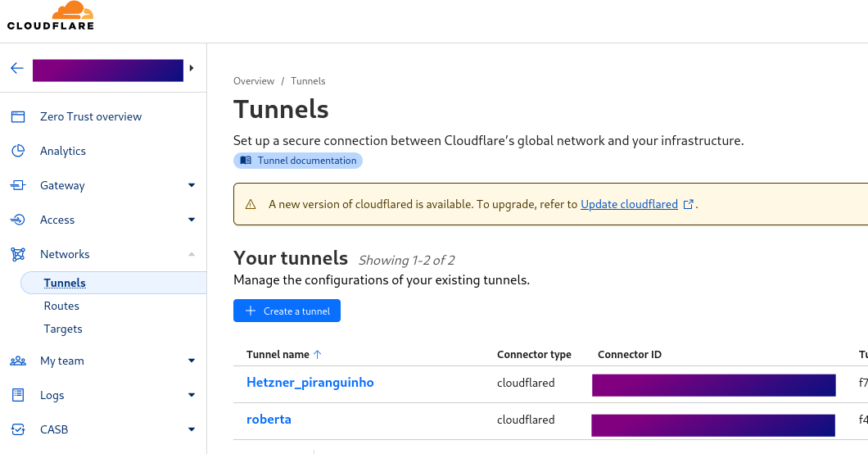The image size is (868, 454).
Task: Click the warning triangle icon in banner
Action: point(251,204)
